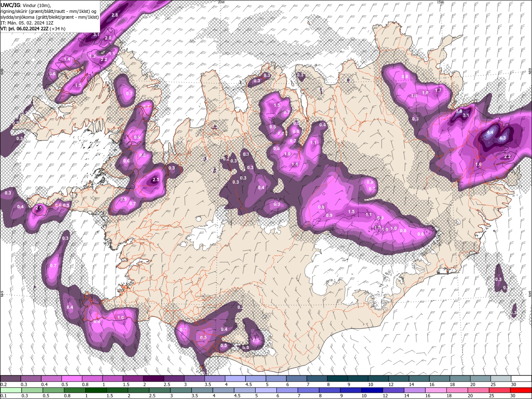
Task: Click the 64N latitude label on right edge
Action: 530,293
